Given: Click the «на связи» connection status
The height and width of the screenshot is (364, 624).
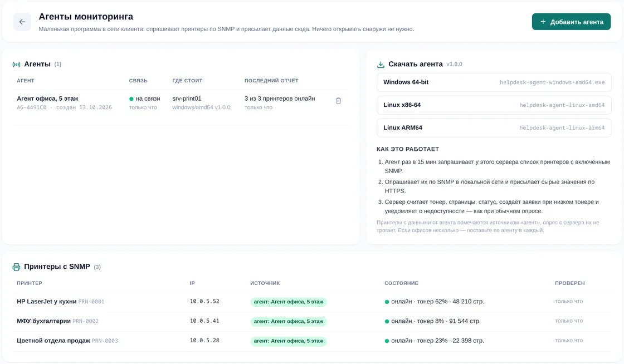Looking at the screenshot, I should point(144,99).
